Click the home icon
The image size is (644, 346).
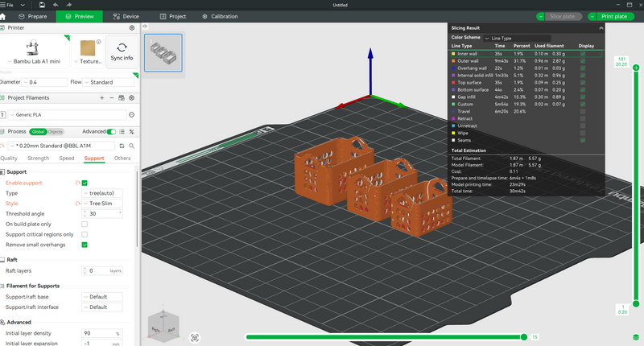tap(2, 17)
